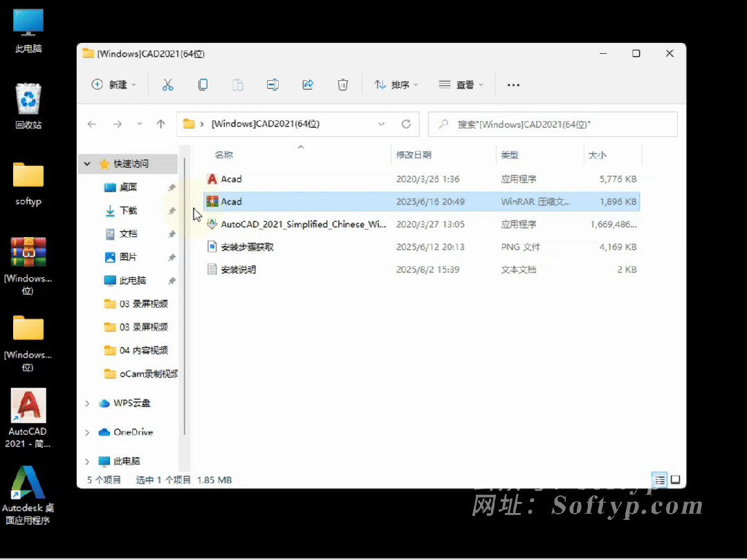
Task: Open 图片 in quick access
Action: pos(128,257)
